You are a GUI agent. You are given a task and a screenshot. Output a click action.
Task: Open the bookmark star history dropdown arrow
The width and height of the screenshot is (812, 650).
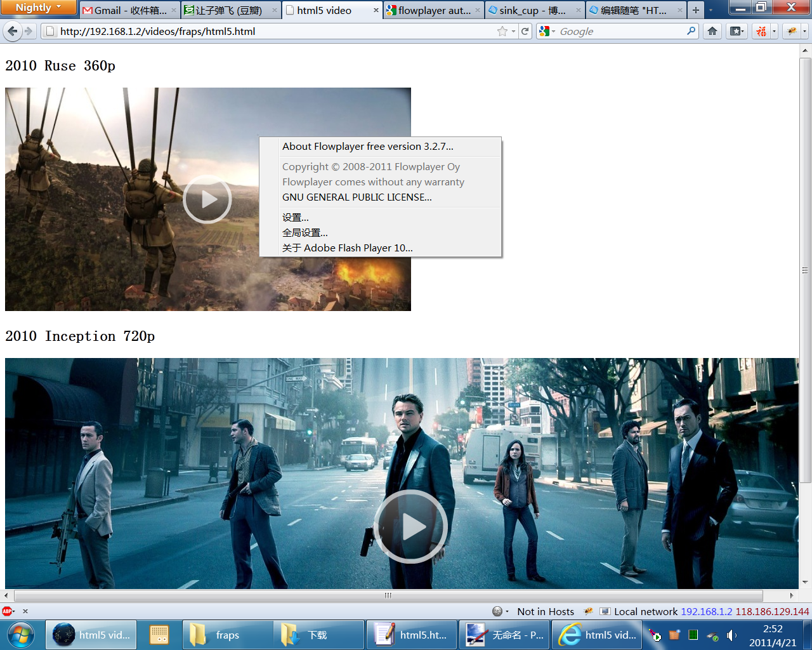point(513,31)
